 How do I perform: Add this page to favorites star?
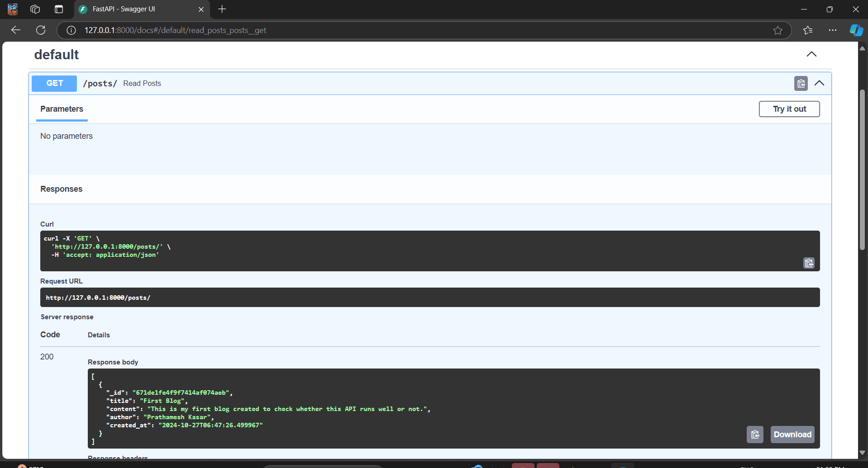click(x=777, y=30)
